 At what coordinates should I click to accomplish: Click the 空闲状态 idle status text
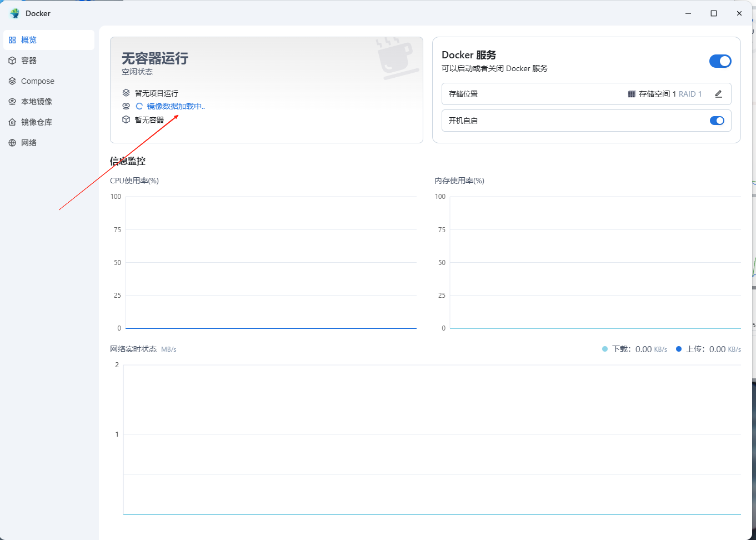click(137, 72)
